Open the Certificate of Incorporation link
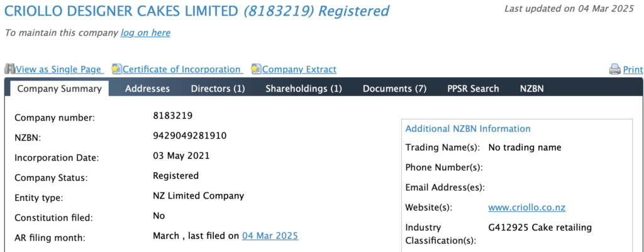The height and width of the screenshot is (252, 644). (x=182, y=69)
